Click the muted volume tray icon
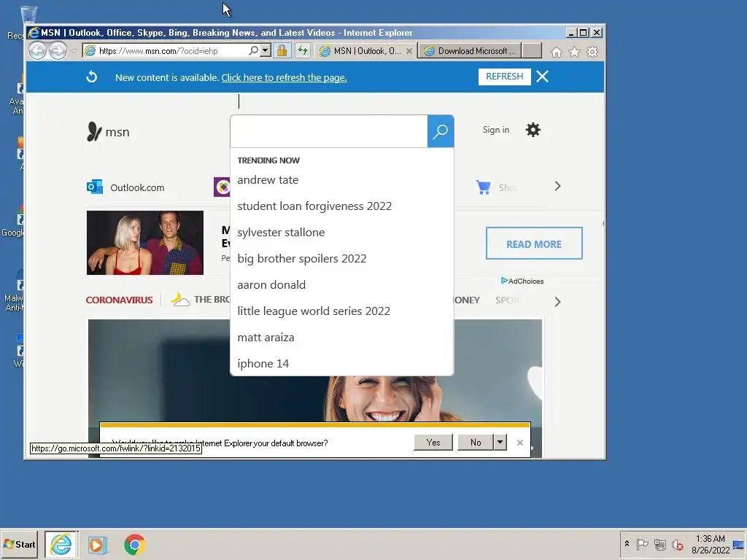Image resolution: width=747 pixels, height=560 pixels. pyautogui.click(x=677, y=544)
